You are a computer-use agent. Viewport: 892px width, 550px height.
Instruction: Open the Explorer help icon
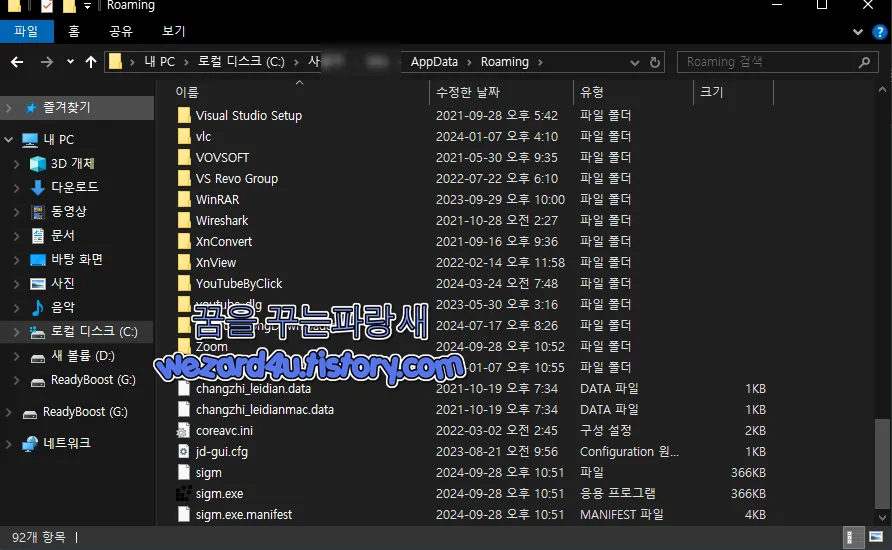879,32
